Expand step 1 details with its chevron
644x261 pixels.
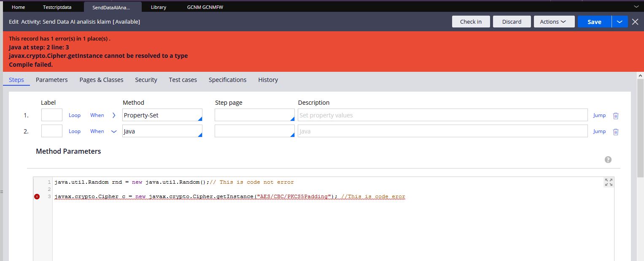pos(113,114)
